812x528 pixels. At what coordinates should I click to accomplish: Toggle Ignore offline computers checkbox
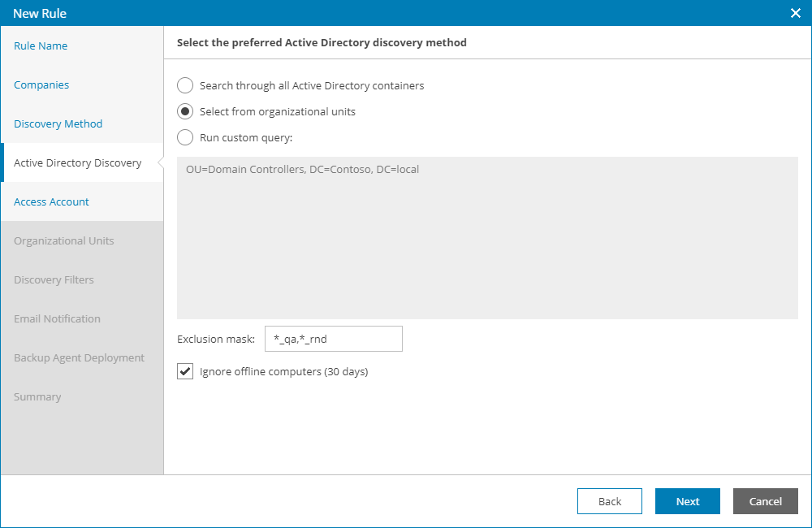(x=185, y=372)
